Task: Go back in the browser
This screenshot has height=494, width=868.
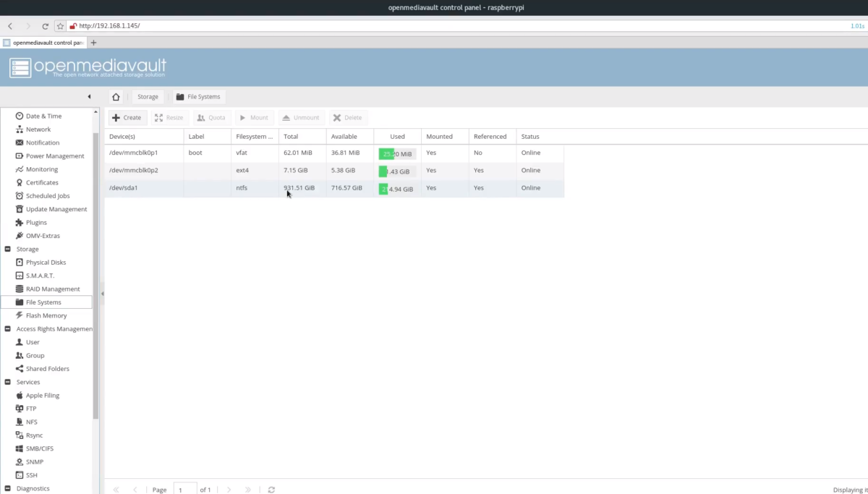Action: coord(9,25)
